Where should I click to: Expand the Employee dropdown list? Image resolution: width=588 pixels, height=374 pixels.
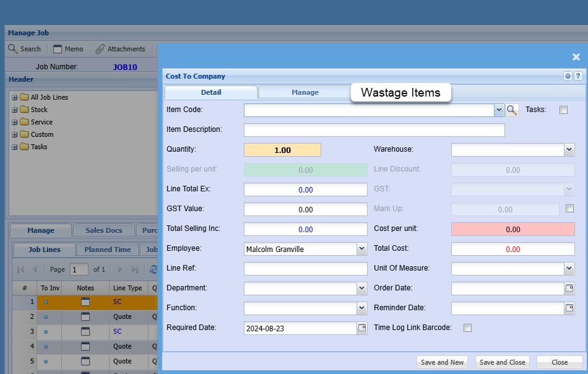point(362,249)
